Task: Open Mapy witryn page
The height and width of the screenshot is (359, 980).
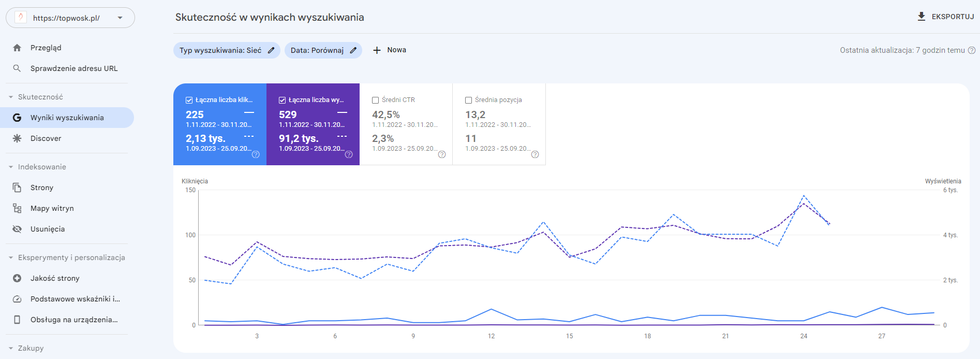Action: pos(67,208)
